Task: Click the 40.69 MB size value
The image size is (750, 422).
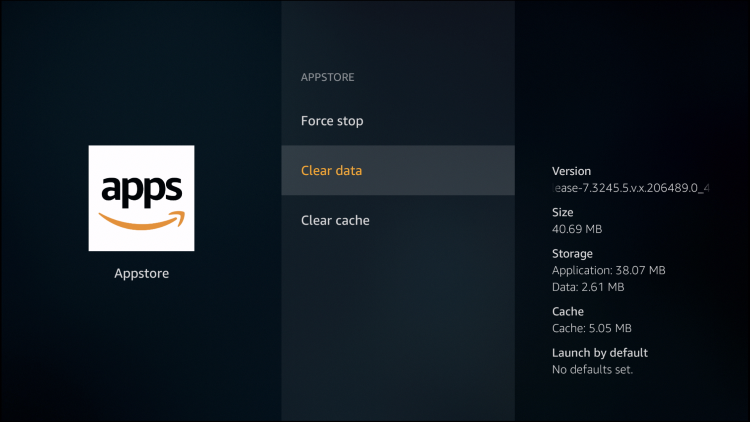Action: [577, 229]
